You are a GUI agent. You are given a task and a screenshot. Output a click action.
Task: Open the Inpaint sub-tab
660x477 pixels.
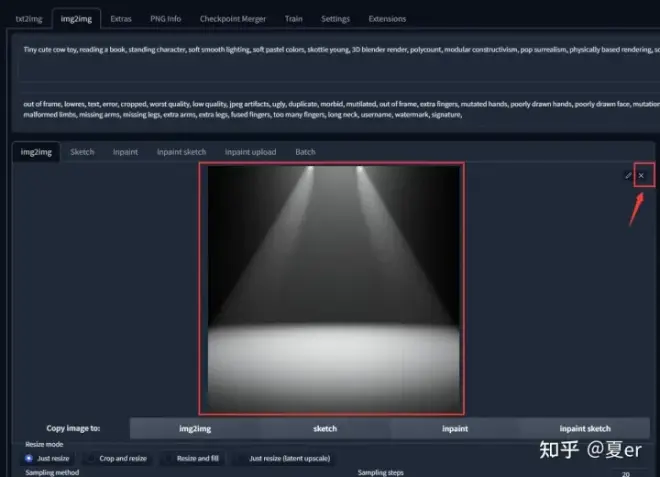(125, 152)
